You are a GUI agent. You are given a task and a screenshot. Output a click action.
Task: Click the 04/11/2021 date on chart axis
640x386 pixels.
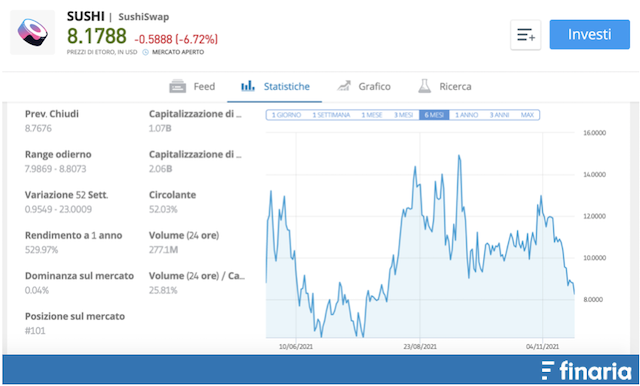[x=542, y=347]
